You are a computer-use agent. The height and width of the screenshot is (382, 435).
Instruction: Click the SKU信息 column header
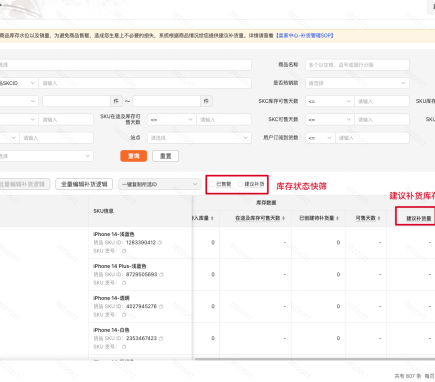[x=103, y=211]
